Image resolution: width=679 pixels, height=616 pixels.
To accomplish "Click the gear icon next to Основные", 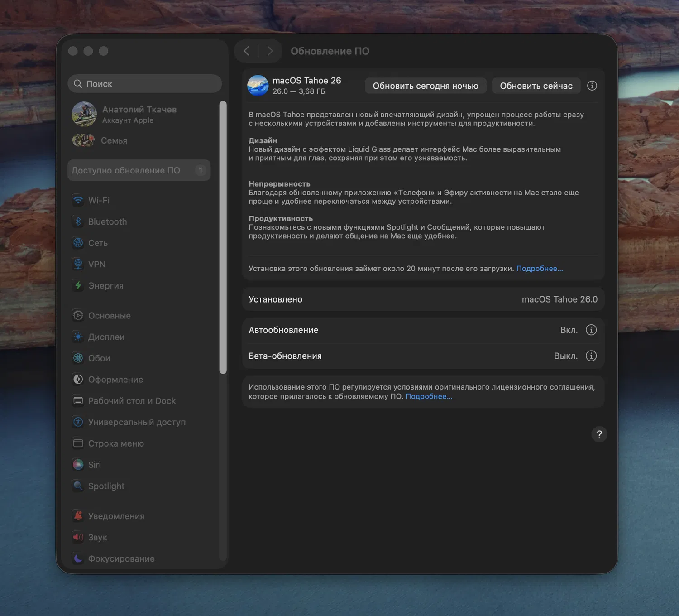I will 78,315.
